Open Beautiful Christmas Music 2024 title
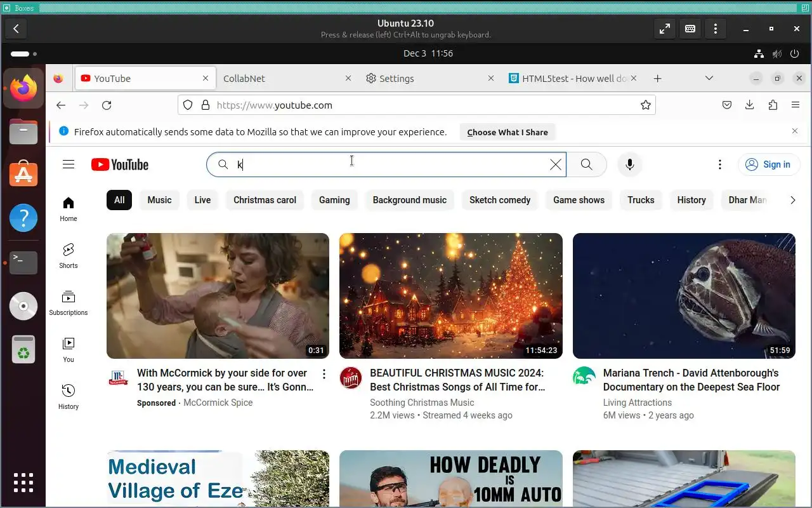Screen dimensions: 812x508 pyautogui.click(x=457, y=380)
